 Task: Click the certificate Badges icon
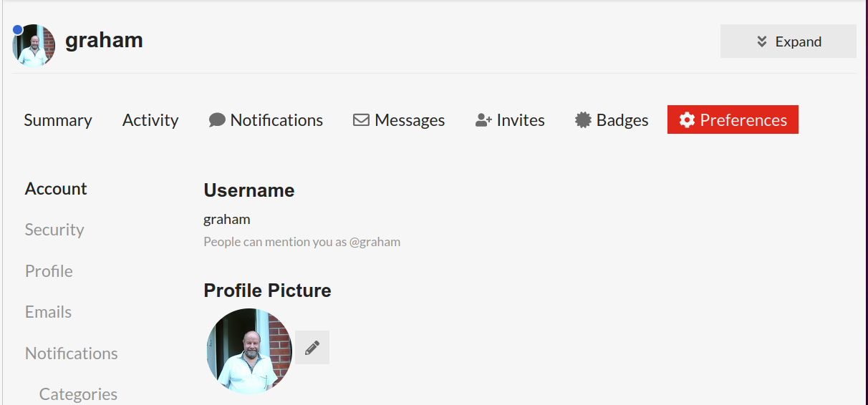583,120
